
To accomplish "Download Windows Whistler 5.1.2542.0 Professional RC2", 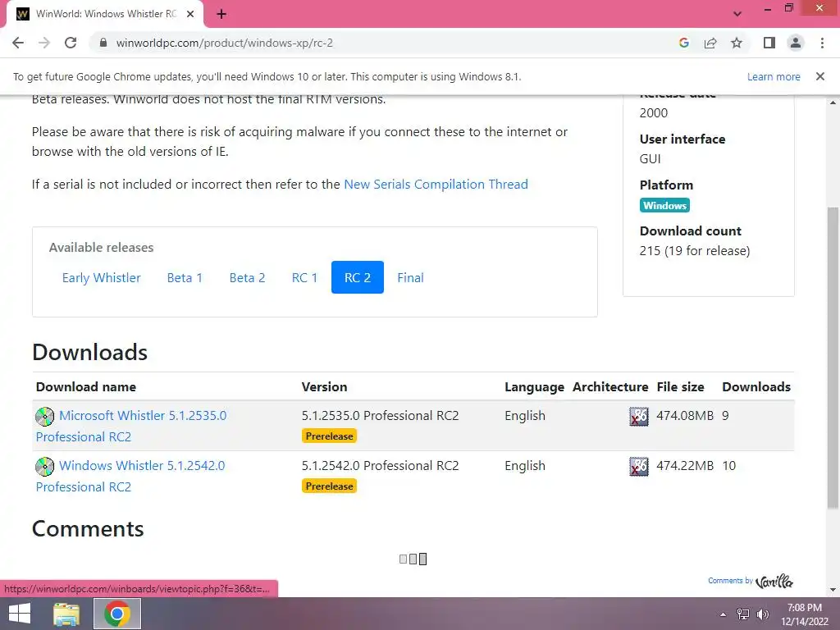I will tap(130, 476).
